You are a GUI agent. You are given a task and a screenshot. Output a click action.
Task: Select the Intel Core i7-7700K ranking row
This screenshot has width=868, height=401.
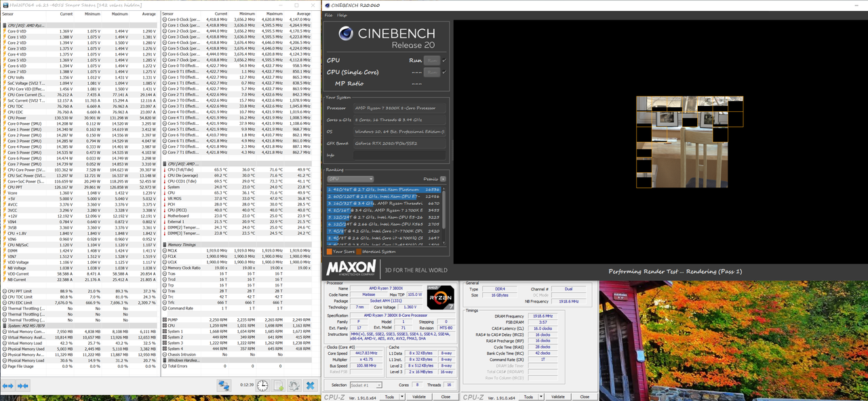click(x=384, y=232)
